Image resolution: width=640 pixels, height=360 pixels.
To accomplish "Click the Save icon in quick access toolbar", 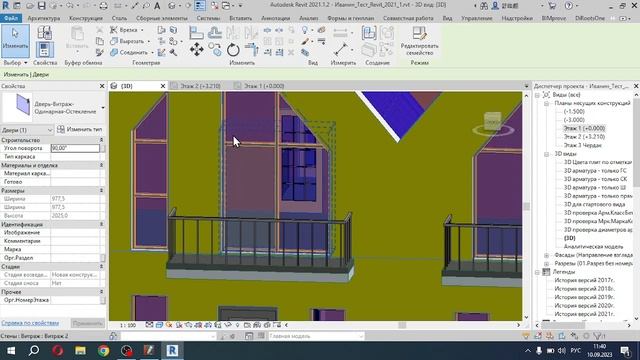I will pyautogui.click(x=42, y=6).
